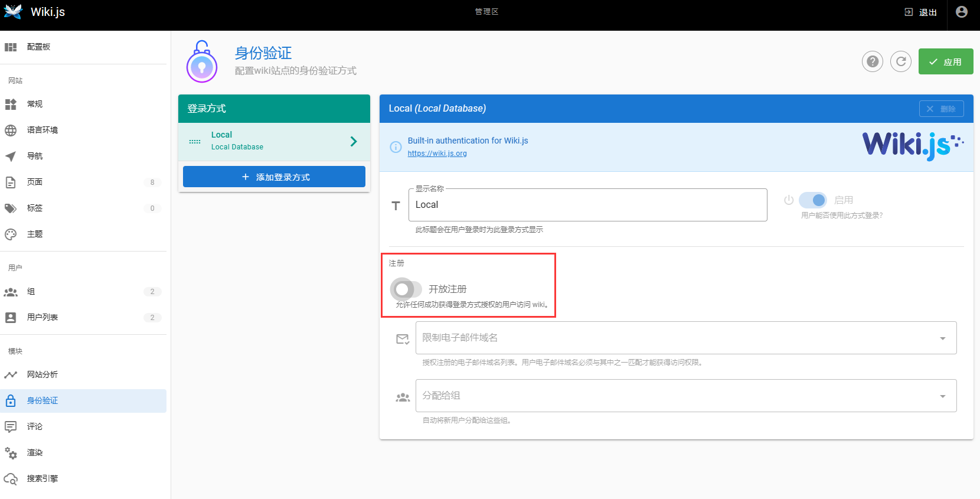
Task: Click the trend-line icon for 网站分析
Action: 11,374
